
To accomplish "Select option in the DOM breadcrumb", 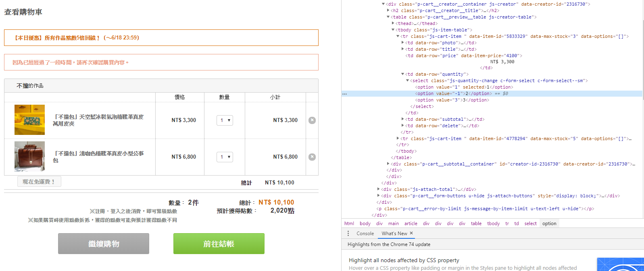I will [x=549, y=223].
